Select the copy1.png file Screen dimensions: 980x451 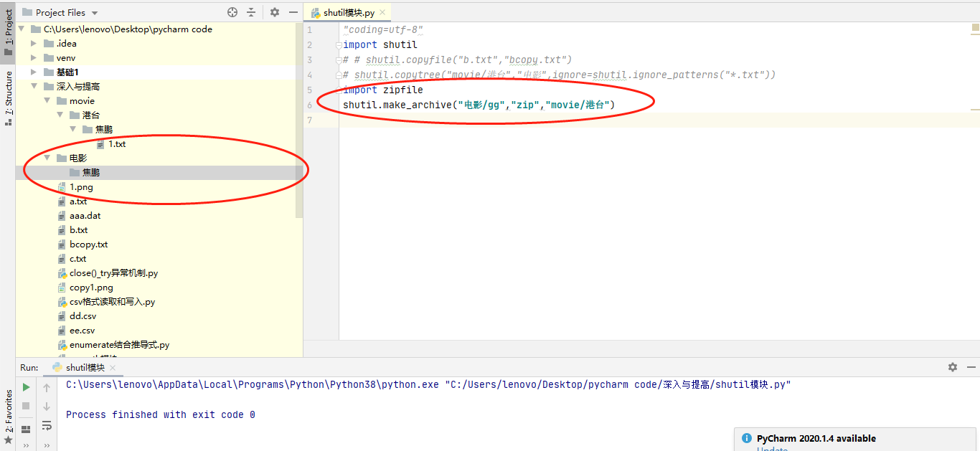pos(85,288)
